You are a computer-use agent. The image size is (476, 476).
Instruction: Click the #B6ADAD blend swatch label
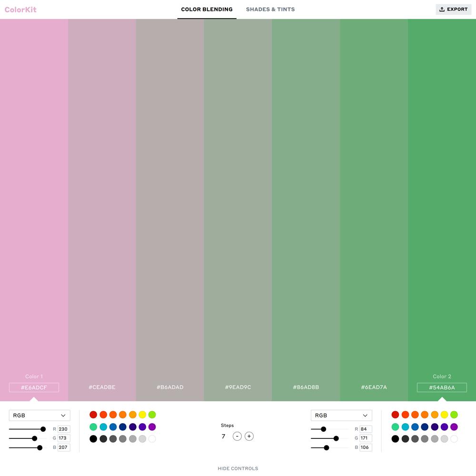click(170, 387)
